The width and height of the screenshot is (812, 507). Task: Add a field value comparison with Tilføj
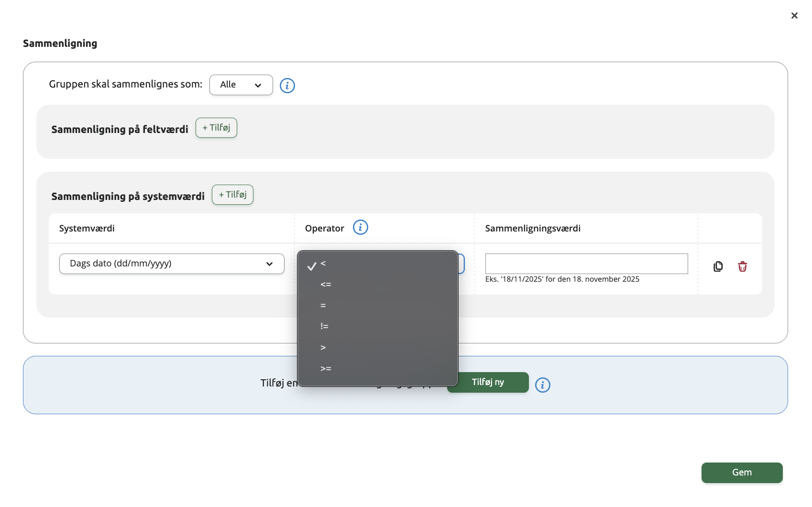coord(216,128)
